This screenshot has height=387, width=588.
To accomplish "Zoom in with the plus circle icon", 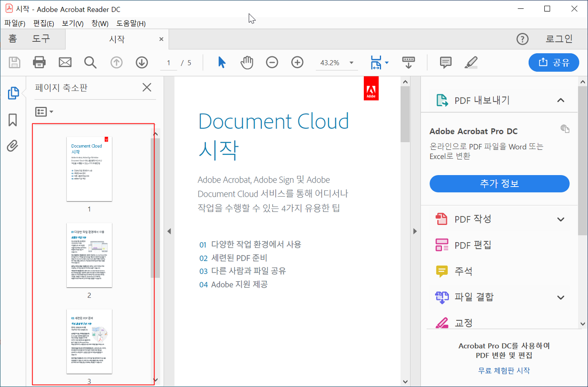I will [x=298, y=63].
